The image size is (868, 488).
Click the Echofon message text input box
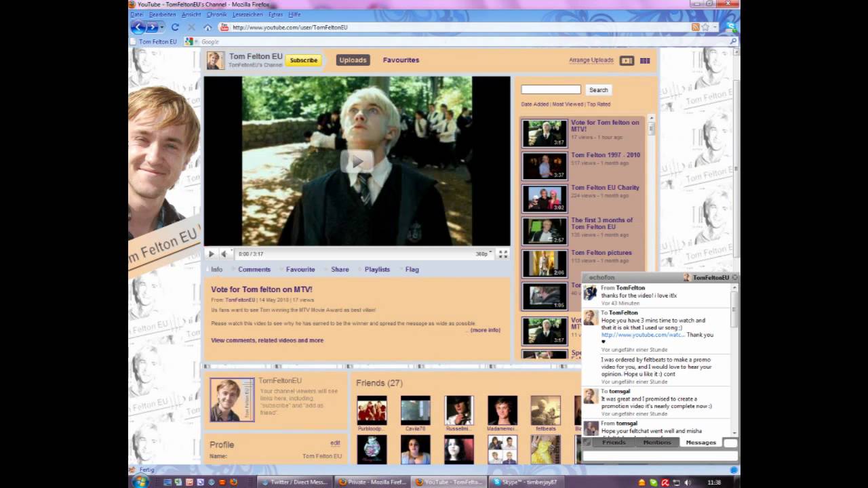659,456
